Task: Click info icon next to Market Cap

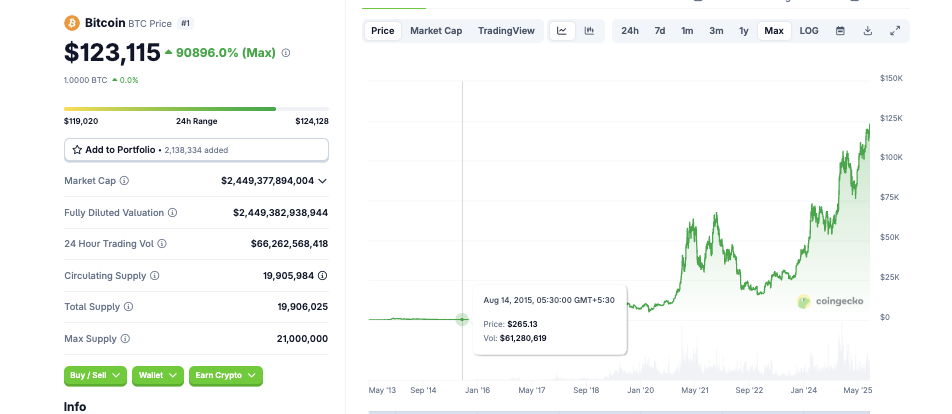Action: (x=124, y=181)
